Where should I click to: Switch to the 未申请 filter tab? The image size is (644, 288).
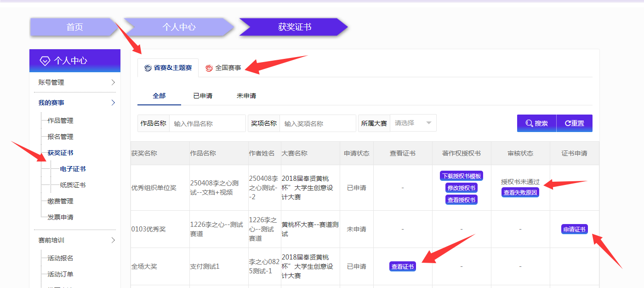click(246, 96)
